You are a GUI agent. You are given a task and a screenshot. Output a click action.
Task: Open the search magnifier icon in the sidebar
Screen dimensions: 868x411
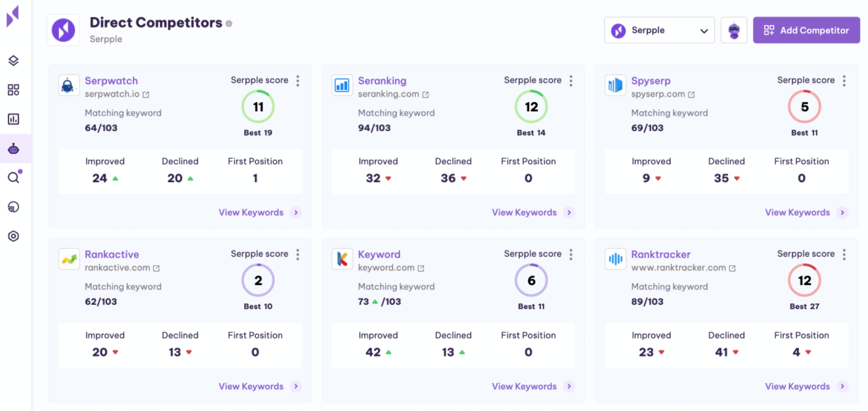pos(14,177)
